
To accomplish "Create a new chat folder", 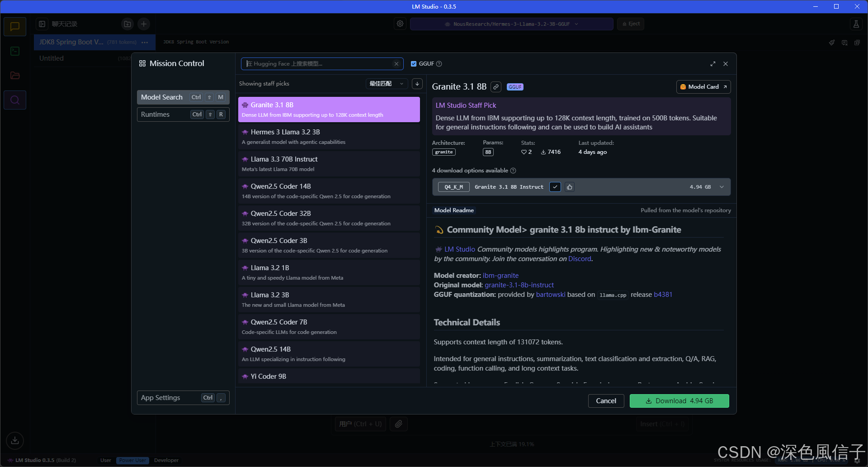I will coord(127,24).
